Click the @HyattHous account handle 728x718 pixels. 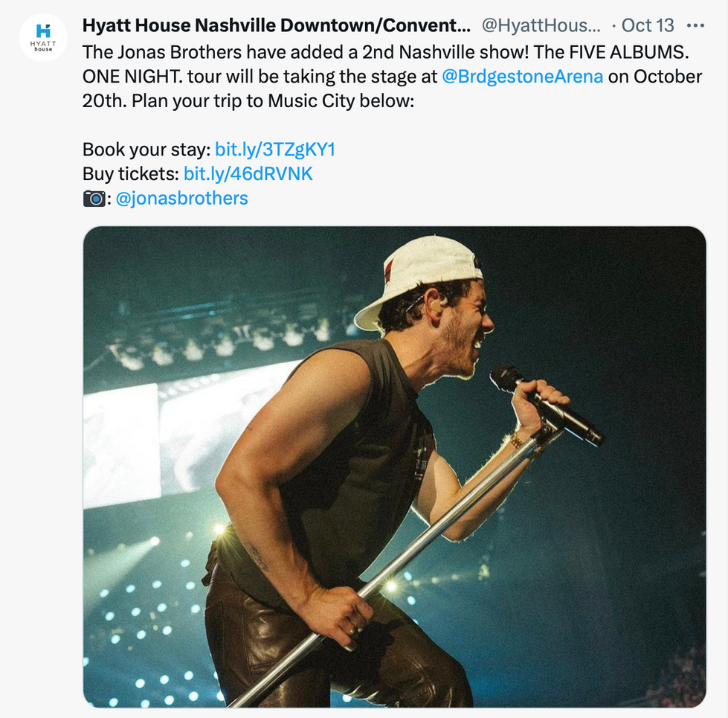coord(541,25)
